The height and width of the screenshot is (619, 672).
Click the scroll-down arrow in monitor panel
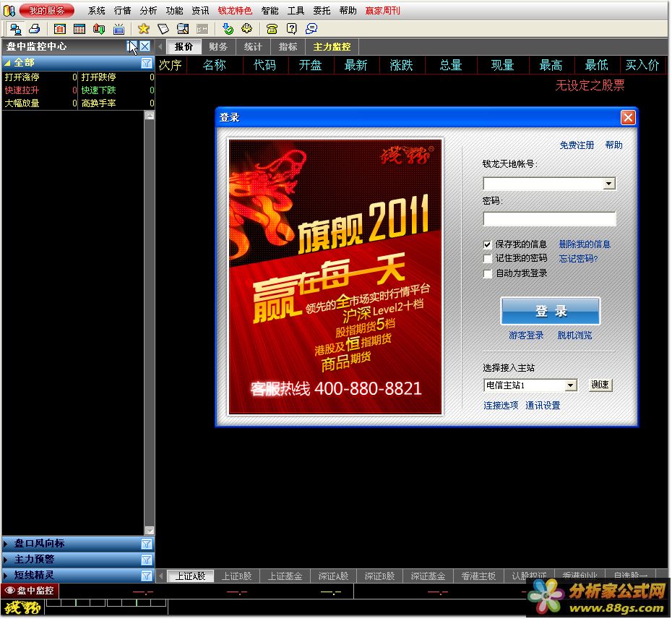coord(149,531)
